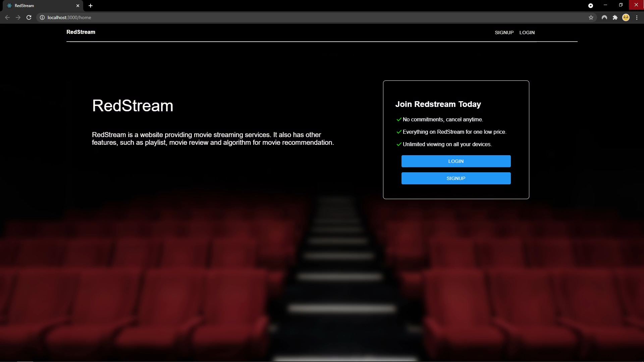Open a new browser tab
Viewport: 644px width, 362px height.
[x=91, y=6]
